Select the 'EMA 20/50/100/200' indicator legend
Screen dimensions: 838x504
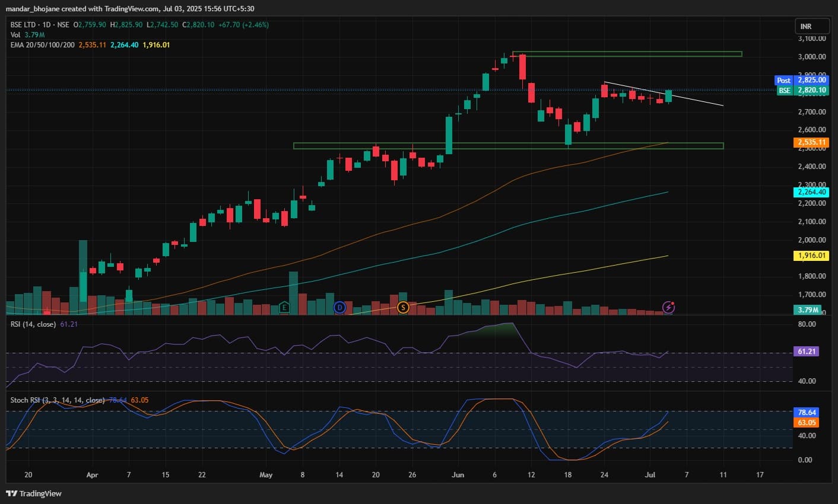[x=43, y=45]
